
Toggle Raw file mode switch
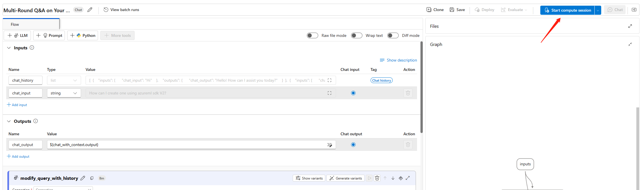click(x=312, y=35)
